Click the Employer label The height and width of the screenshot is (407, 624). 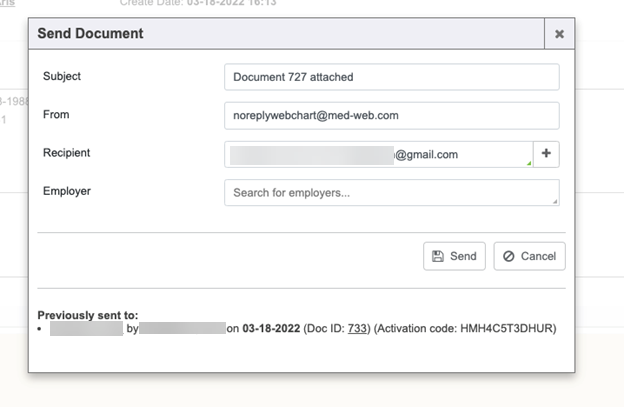67,191
